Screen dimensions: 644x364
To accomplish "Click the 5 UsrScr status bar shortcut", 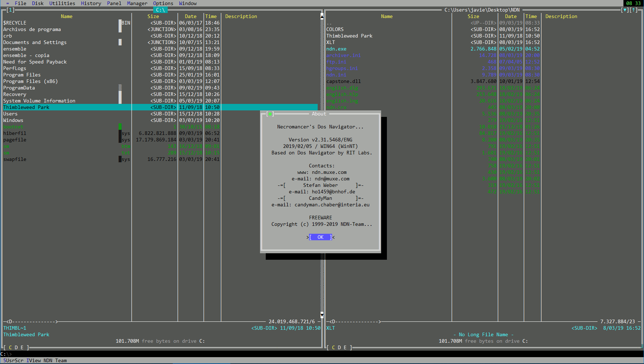I will point(13,360).
